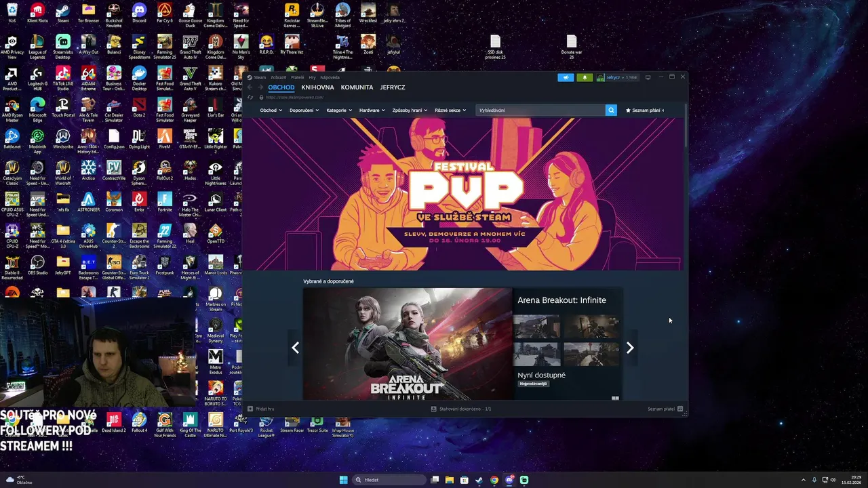Select FiveM desktop icon
The width and height of the screenshot is (868, 488).
coord(165,139)
